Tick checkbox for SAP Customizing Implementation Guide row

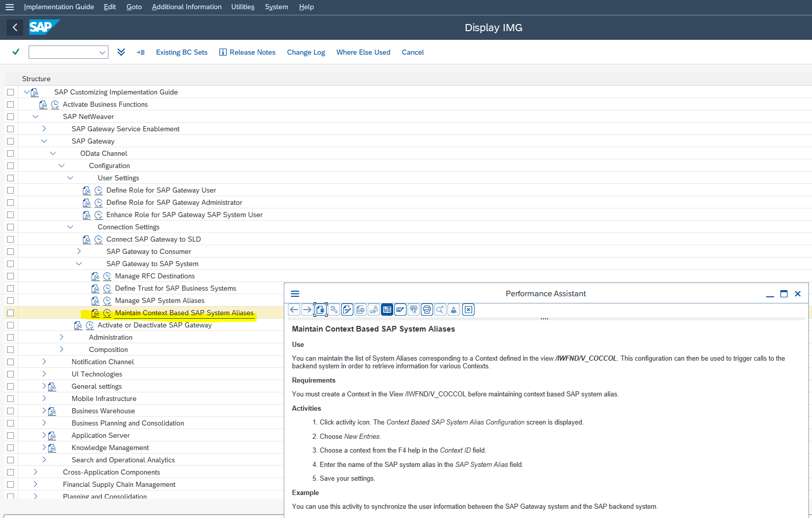click(x=10, y=92)
